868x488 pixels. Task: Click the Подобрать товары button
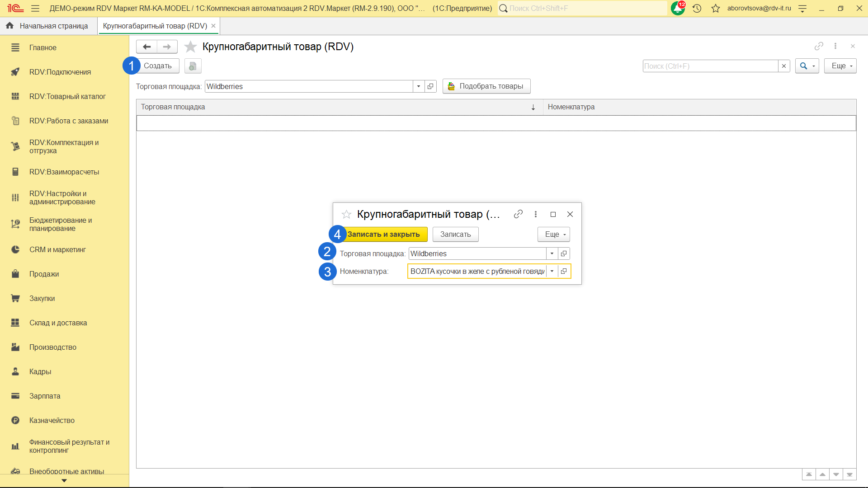coord(486,86)
